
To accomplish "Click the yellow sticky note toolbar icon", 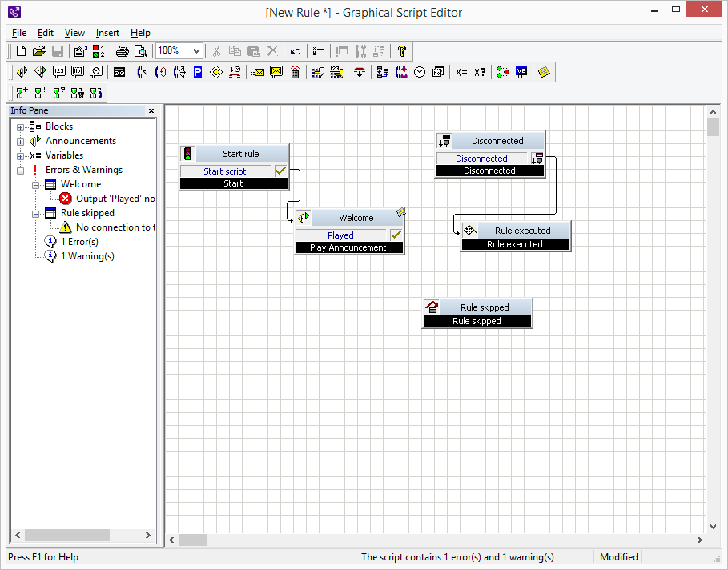I will pos(545,72).
